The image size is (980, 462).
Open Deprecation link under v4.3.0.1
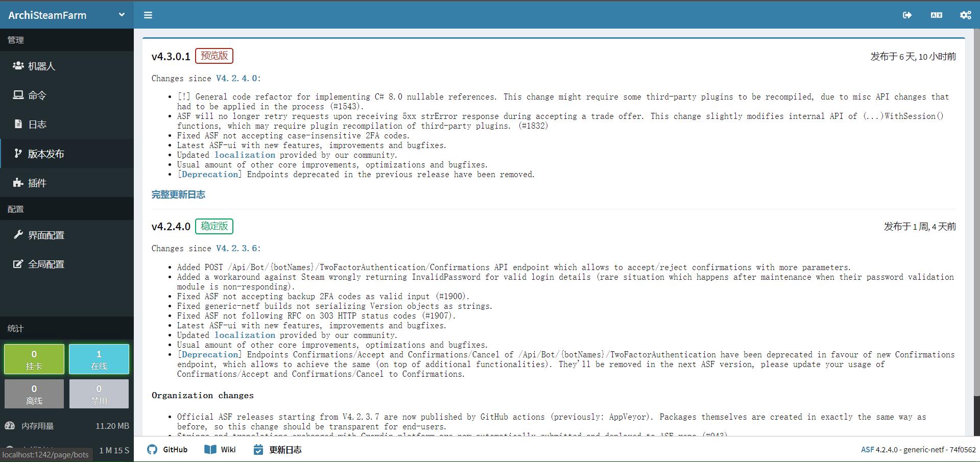[x=210, y=174]
